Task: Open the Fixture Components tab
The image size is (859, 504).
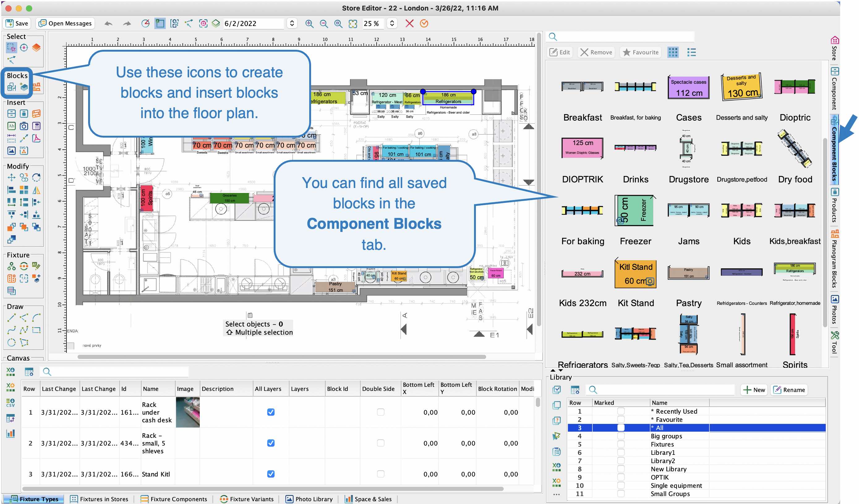Action: coord(174,499)
